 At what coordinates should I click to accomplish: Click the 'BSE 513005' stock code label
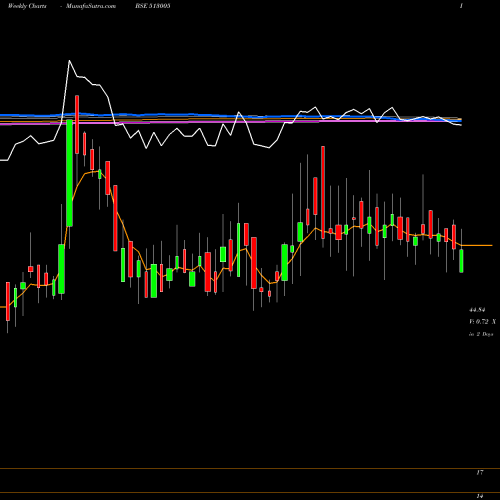(x=153, y=6)
